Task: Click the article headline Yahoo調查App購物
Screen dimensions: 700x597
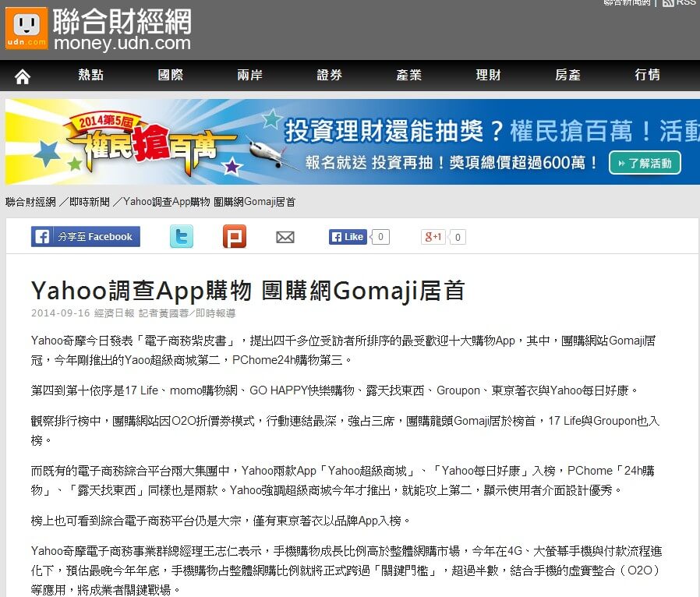Action: (x=248, y=291)
